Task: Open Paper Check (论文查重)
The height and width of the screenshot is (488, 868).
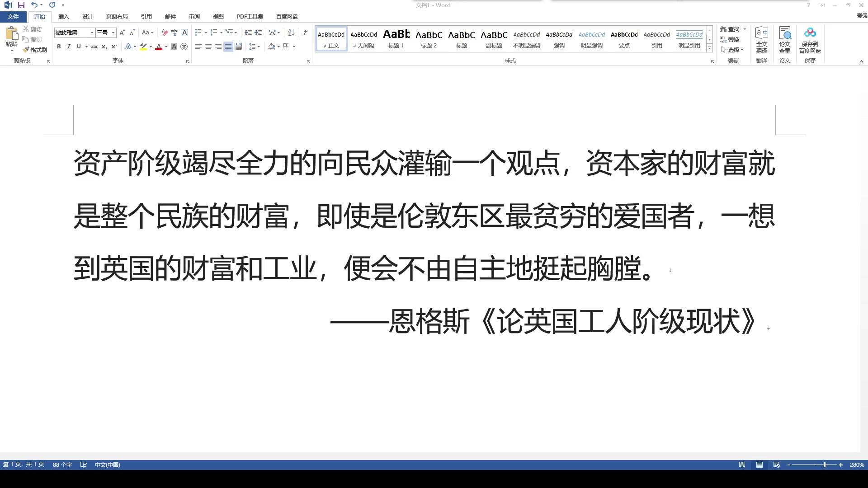Action: (785, 40)
